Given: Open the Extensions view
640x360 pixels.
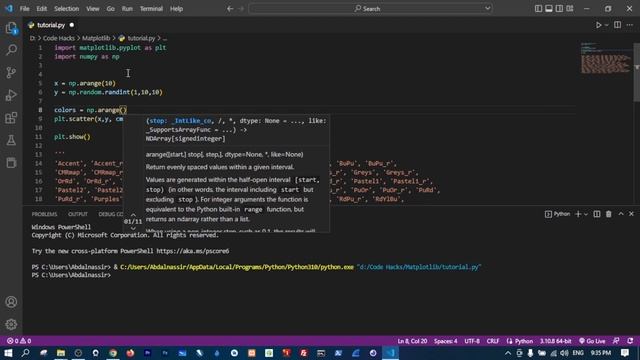Looking at the screenshot, I should click(11, 118).
